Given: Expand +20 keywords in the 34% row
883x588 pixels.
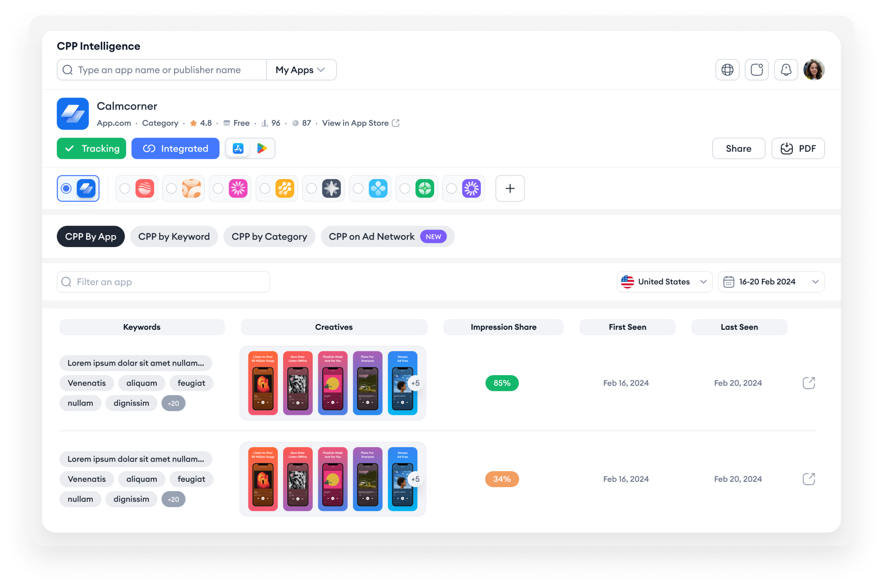Looking at the screenshot, I should point(173,499).
